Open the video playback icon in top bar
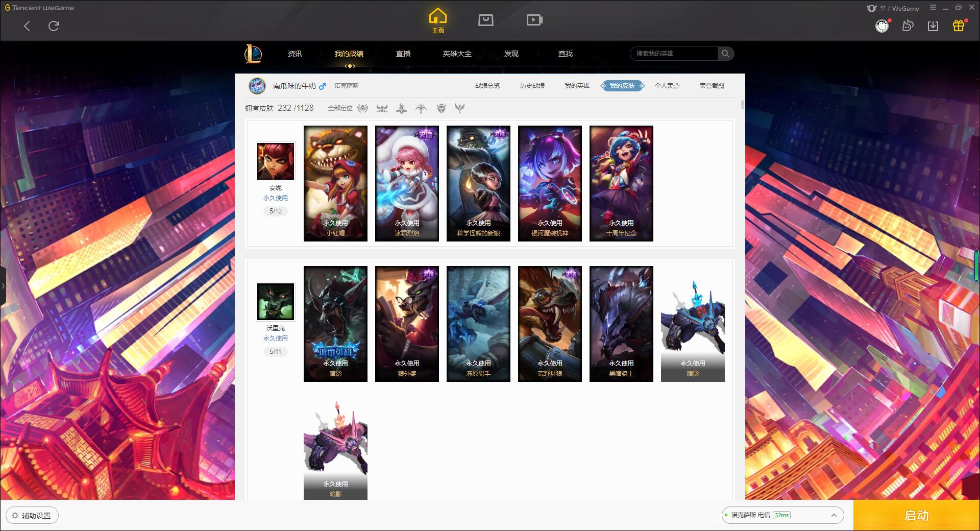 (534, 20)
